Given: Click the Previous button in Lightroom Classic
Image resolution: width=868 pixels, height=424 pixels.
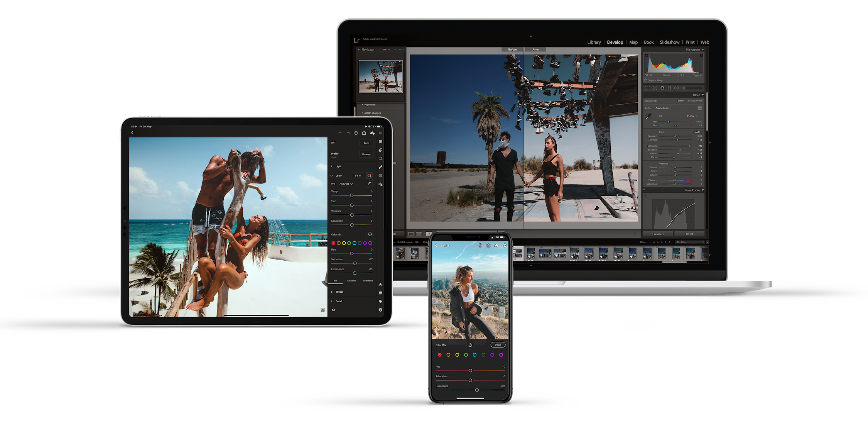Looking at the screenshot, I should pos(658,234).
